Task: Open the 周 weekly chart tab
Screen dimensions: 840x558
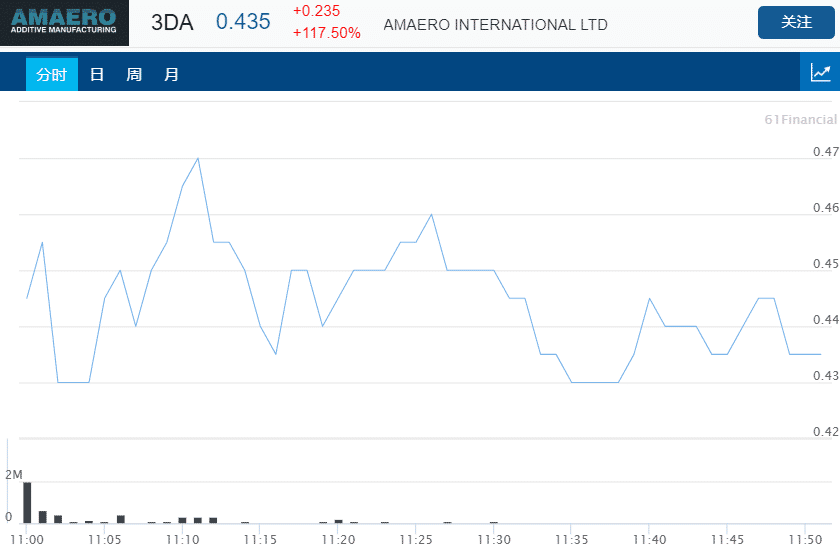Action: tap(134, 74)
